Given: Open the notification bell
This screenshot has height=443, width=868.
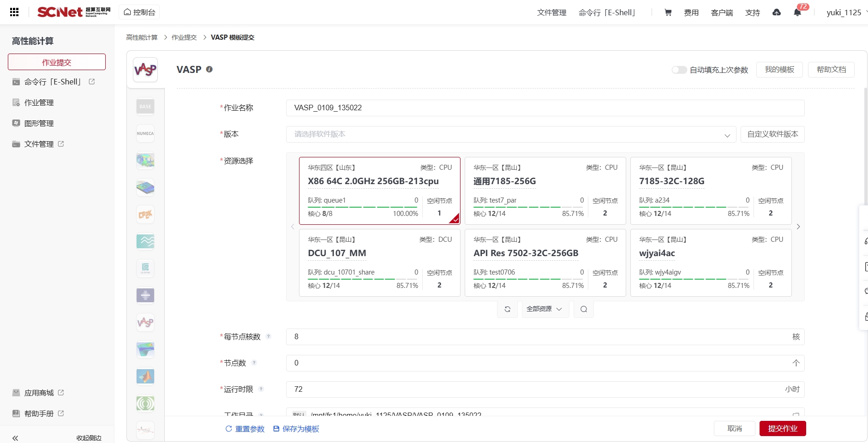Looking at the screenshot, I should point(797,12).
